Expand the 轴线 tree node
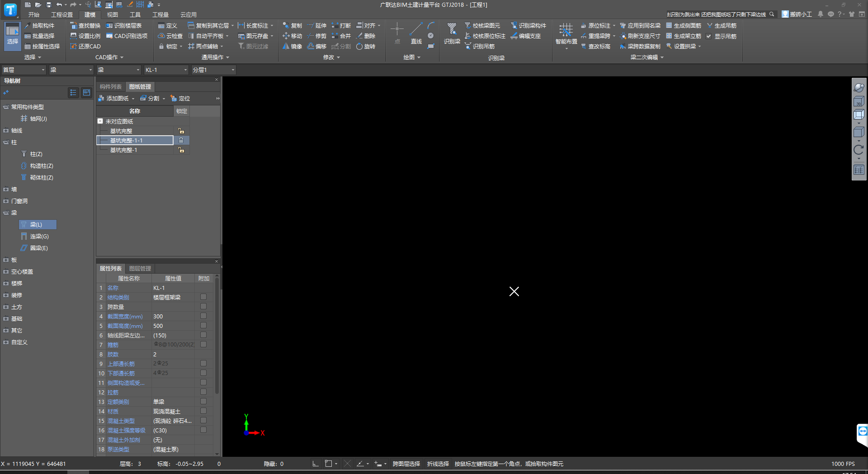This screenshot has width=868, height=474. coord(6,131)
